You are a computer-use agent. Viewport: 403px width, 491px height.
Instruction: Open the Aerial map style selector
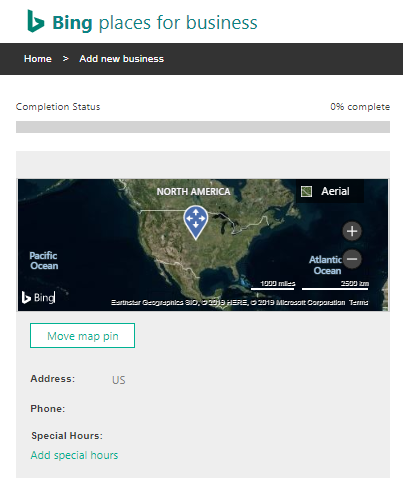(330, 191)
